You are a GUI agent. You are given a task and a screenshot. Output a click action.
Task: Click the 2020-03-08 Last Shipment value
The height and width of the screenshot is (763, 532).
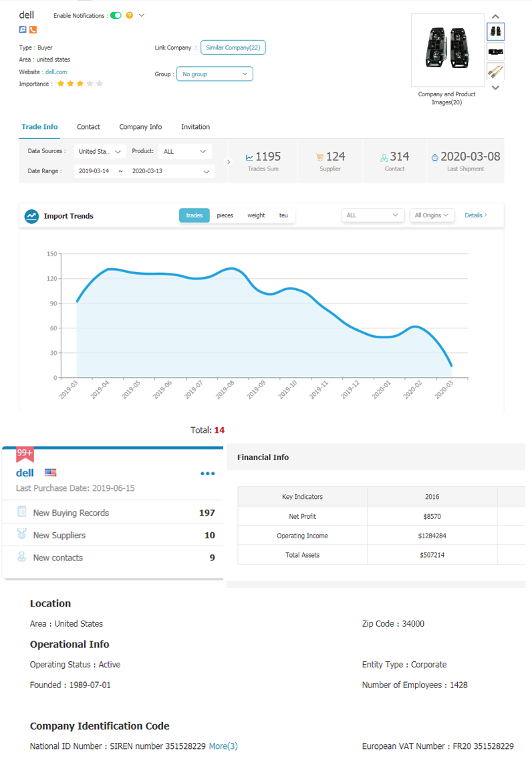[471, 156]
